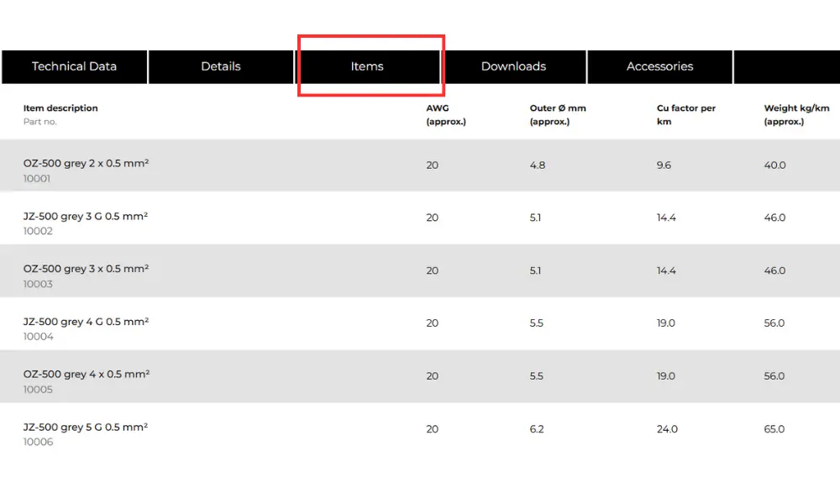Click the Item description column header
The width and height of the screenshot is (840, 504).
(60, 108)
